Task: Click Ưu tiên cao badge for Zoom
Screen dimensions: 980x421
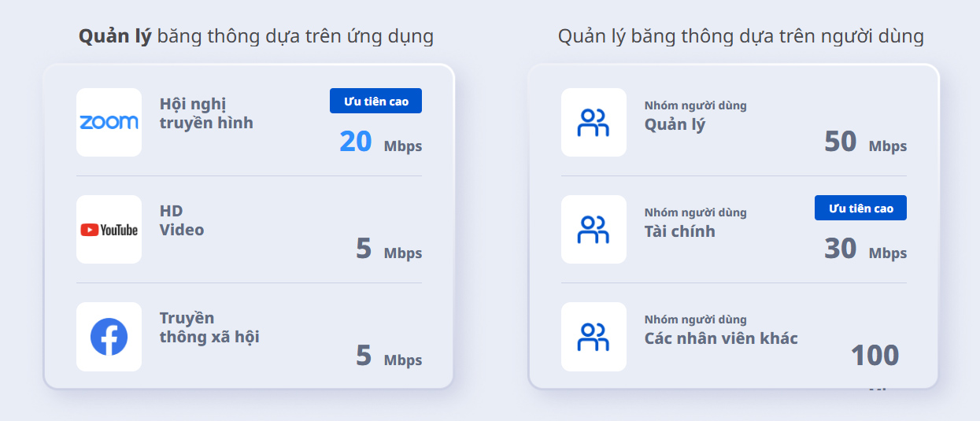Action: [x=375, y=101]
